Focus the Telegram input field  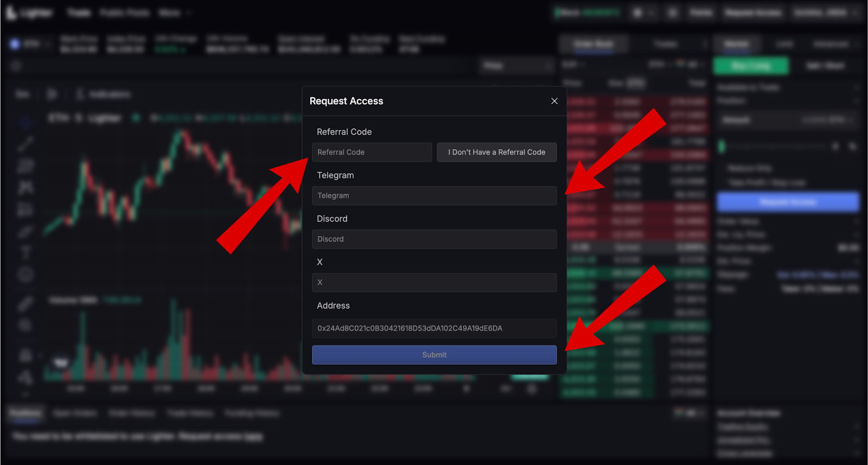(434, 196)
